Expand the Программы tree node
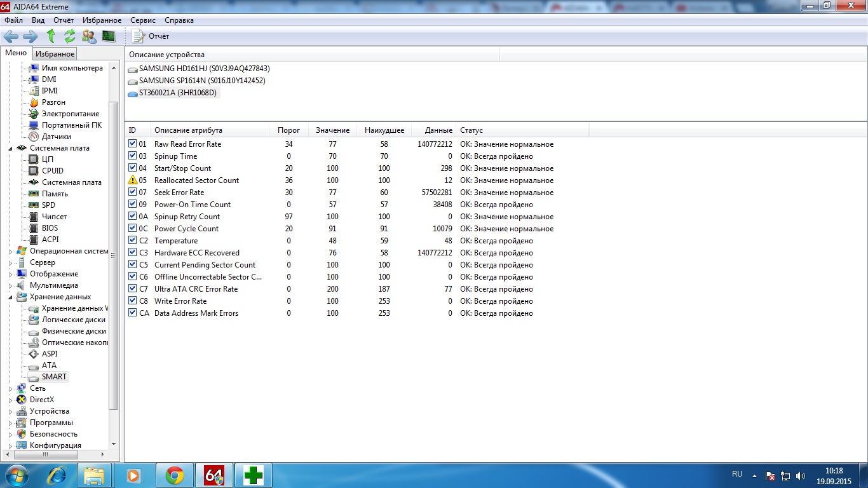868x488 pixels. coord(10,423)
